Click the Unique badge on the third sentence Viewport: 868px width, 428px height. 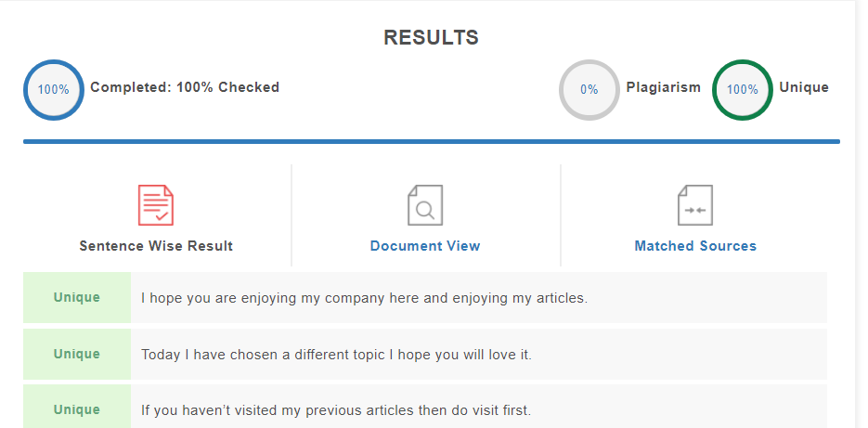click(77, 407)
